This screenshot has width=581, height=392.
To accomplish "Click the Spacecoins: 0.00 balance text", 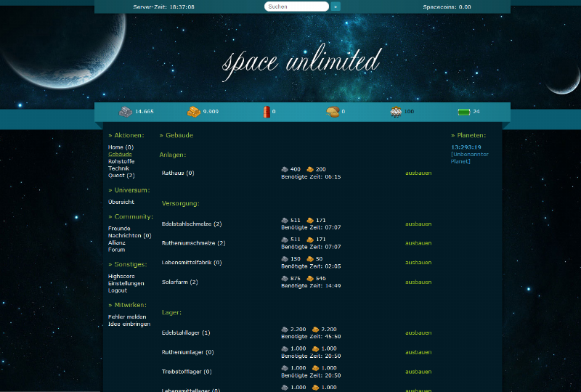I will pos(447,7).
